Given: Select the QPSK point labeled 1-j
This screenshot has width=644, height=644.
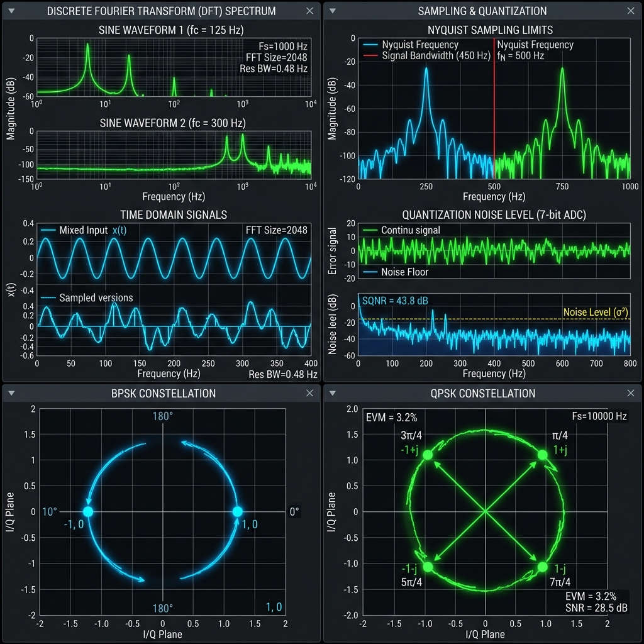Looking at the screenshot, I should 543,567.
